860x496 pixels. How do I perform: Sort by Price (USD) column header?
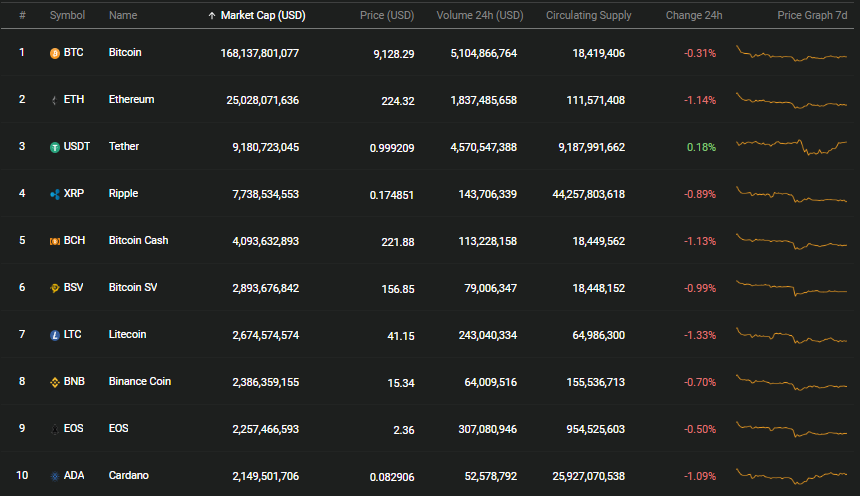tap(387, 15)
